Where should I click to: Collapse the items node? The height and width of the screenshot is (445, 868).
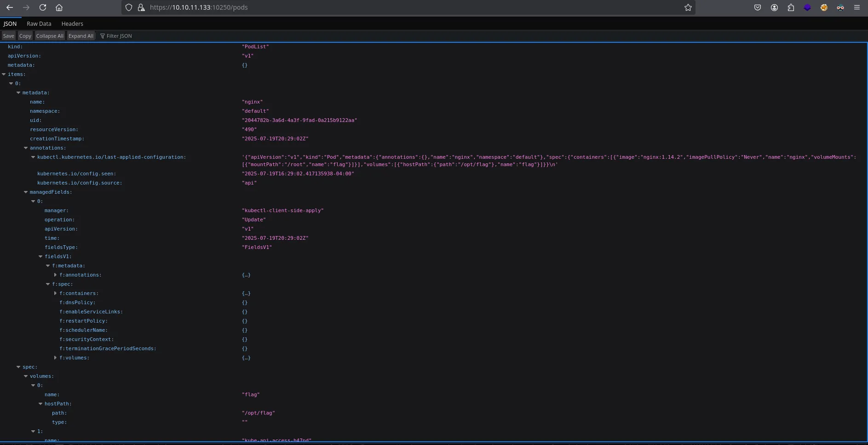pyautogui.click(x=4, y=74)
